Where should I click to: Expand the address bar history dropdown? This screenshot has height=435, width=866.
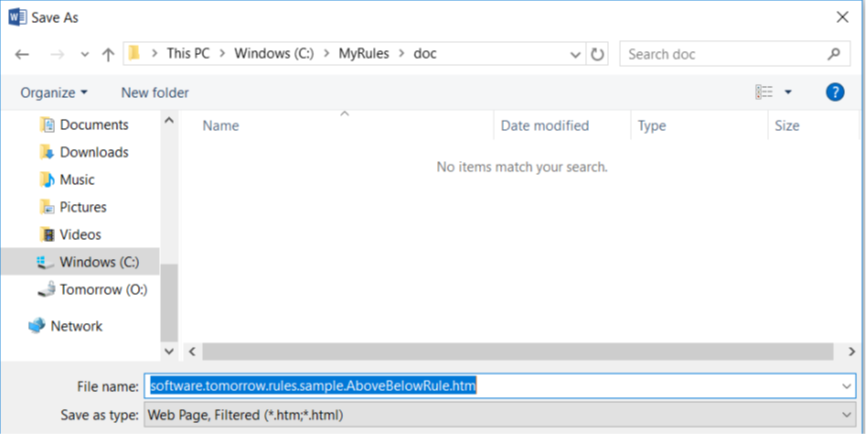click(x=575, y=54)
